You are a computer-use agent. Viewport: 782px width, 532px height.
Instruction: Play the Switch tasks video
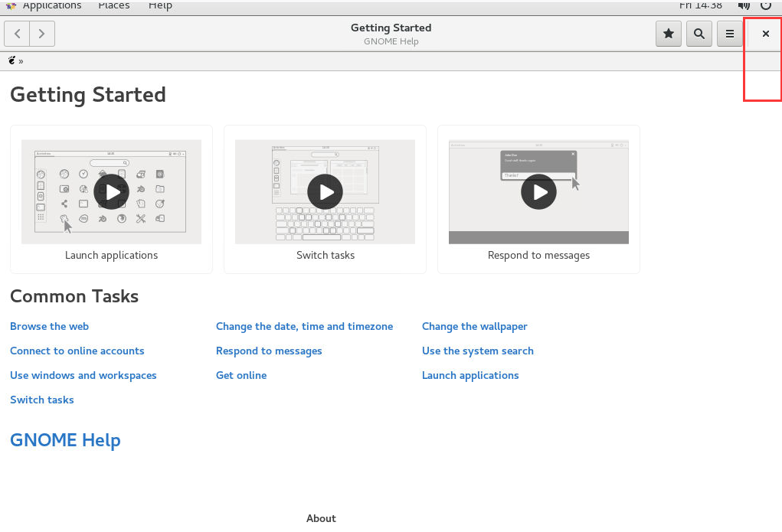click(326, 192)
